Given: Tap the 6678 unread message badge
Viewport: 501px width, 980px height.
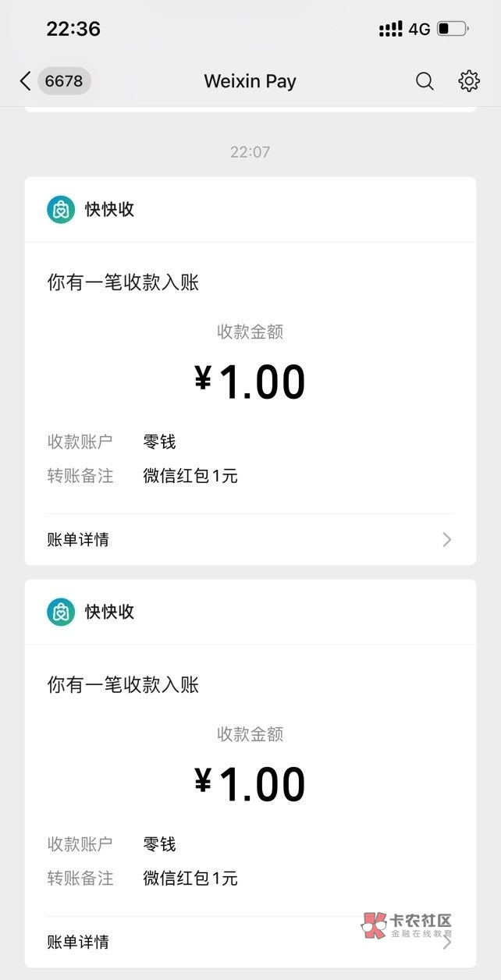Looking at the screenshot, I should pos(65,81).
